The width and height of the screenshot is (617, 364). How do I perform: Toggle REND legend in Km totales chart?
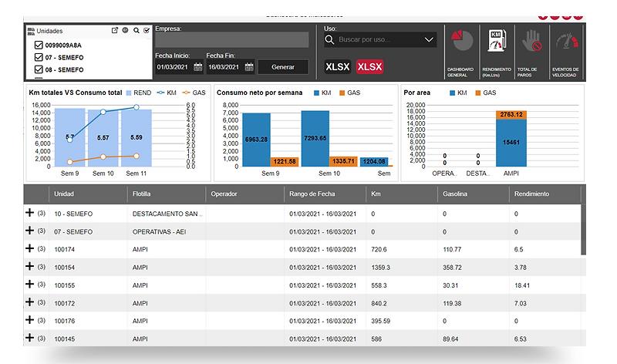click(x=139, y=93)
